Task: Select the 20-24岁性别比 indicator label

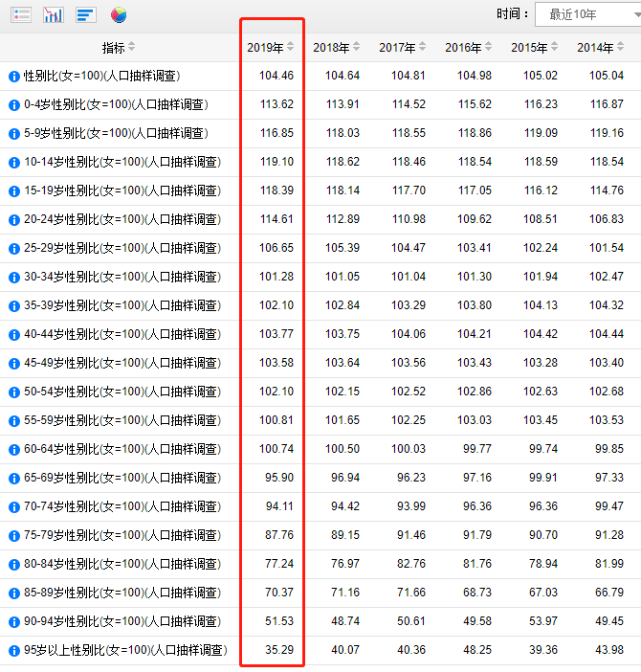Action: click(x=122, y=219)
